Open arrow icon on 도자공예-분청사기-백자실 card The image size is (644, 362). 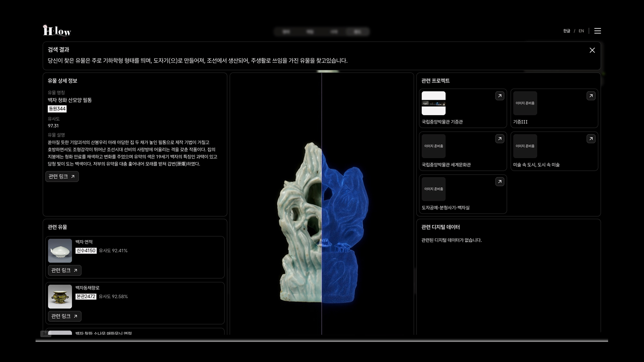[x=499, y=182]
